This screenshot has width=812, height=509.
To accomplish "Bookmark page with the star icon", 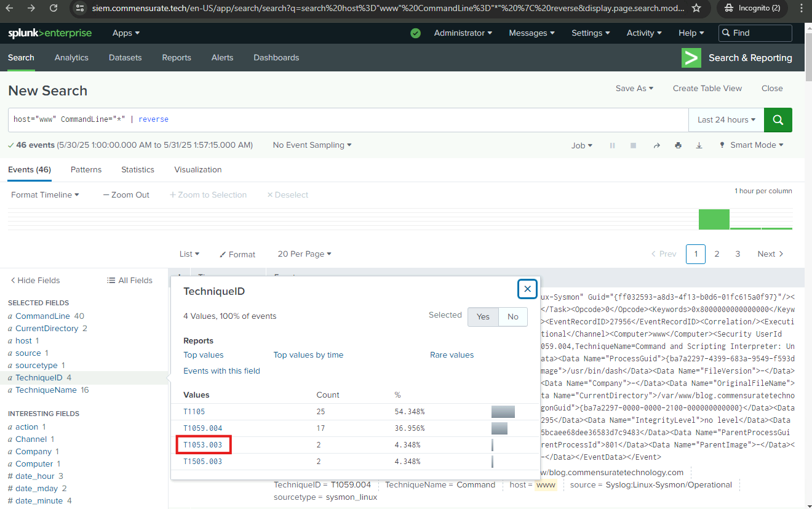I will tap(696, 8).
